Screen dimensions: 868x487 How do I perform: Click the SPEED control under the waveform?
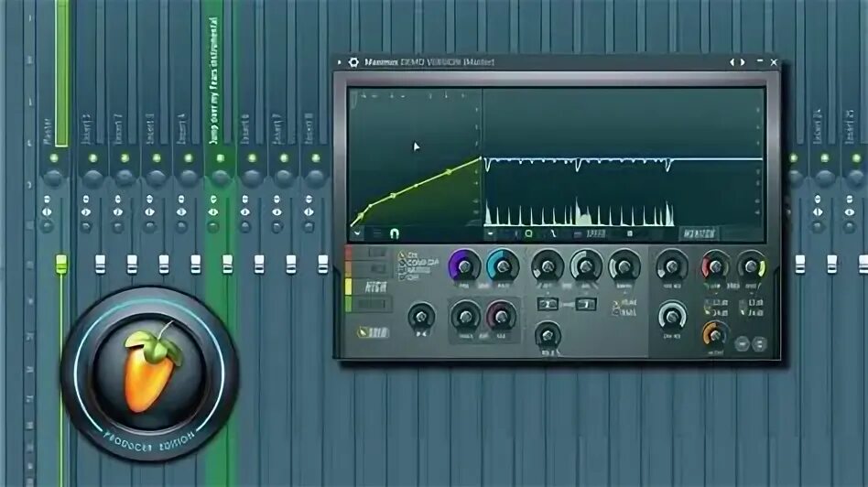click(x=594, y=233)
